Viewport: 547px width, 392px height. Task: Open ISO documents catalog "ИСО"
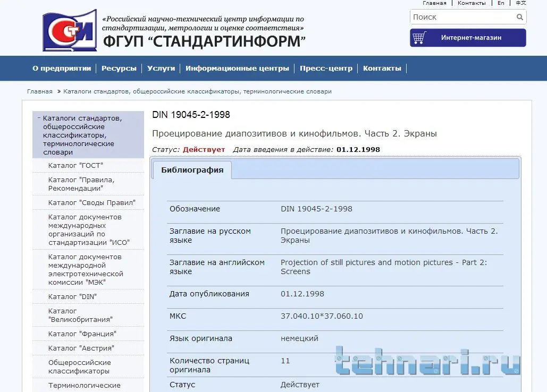pyautogui.click(x=89, y=229)
